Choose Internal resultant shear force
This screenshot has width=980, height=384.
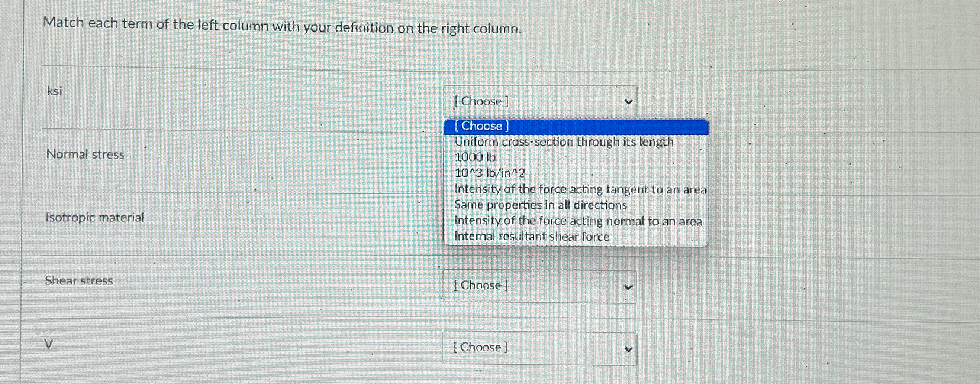tap(532, 237)
